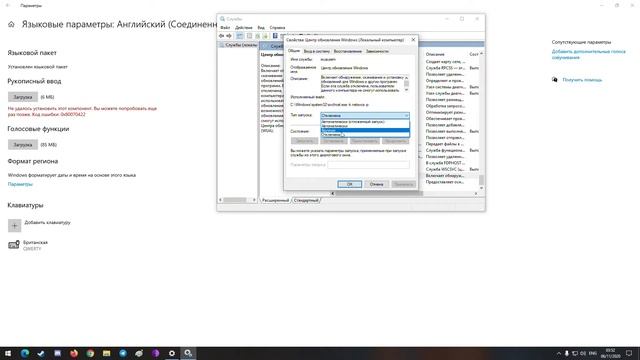Open Windows Start menu
This screenshot has height=360, width=640.
coord(8,353)
